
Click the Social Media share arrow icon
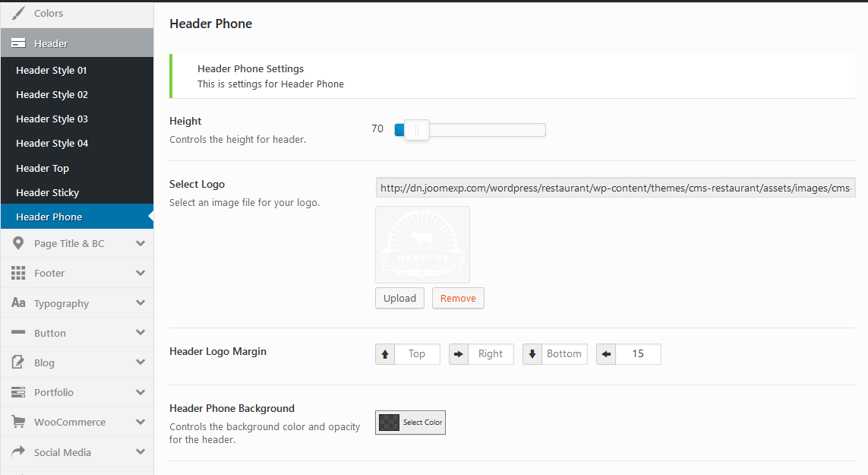18,451
